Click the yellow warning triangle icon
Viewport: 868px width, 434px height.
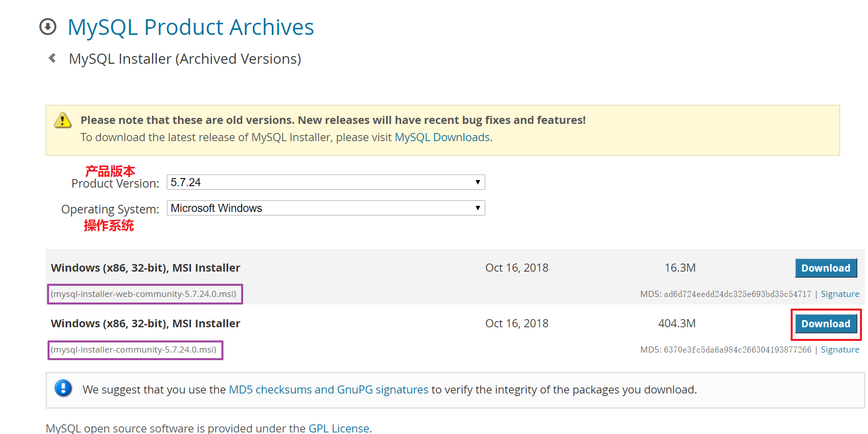(63, 120)
